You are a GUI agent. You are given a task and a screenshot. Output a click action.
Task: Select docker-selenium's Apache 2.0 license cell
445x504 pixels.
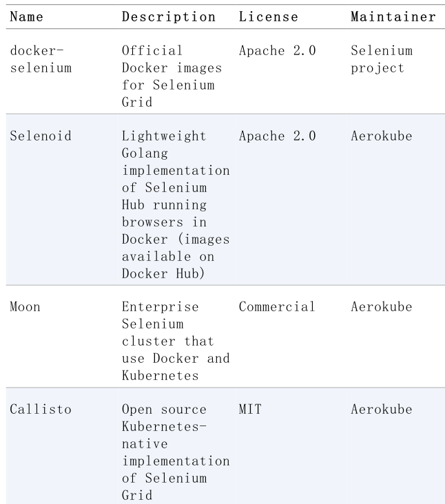[278, 50]
